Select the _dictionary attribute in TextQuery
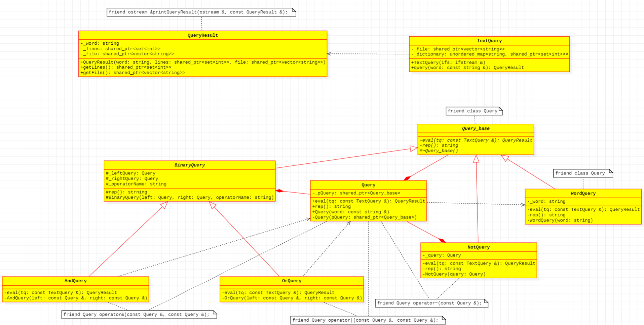 489,54
